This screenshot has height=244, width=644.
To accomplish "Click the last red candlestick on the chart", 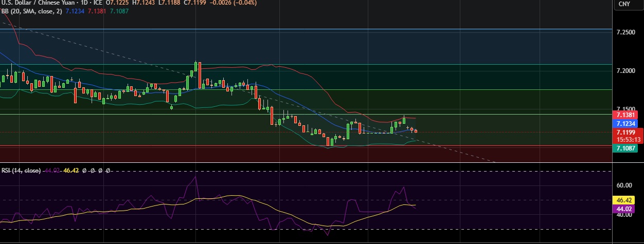I will pos(416,131).
